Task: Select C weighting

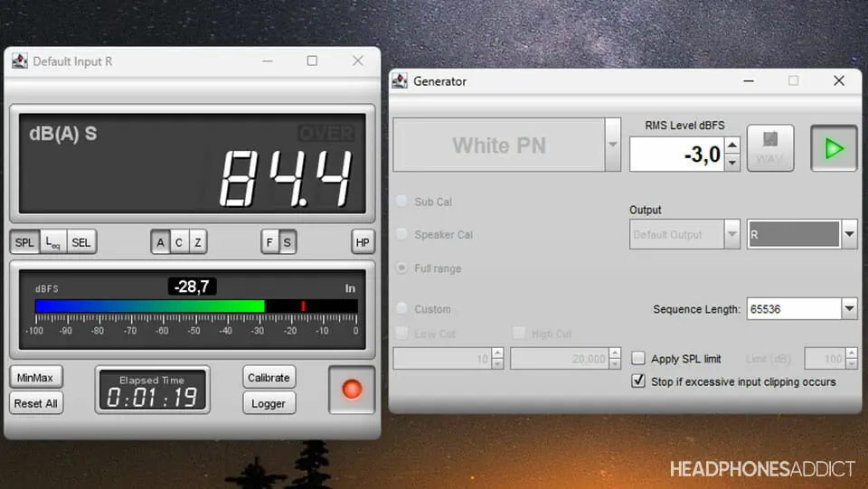Action: coord(179,242)
